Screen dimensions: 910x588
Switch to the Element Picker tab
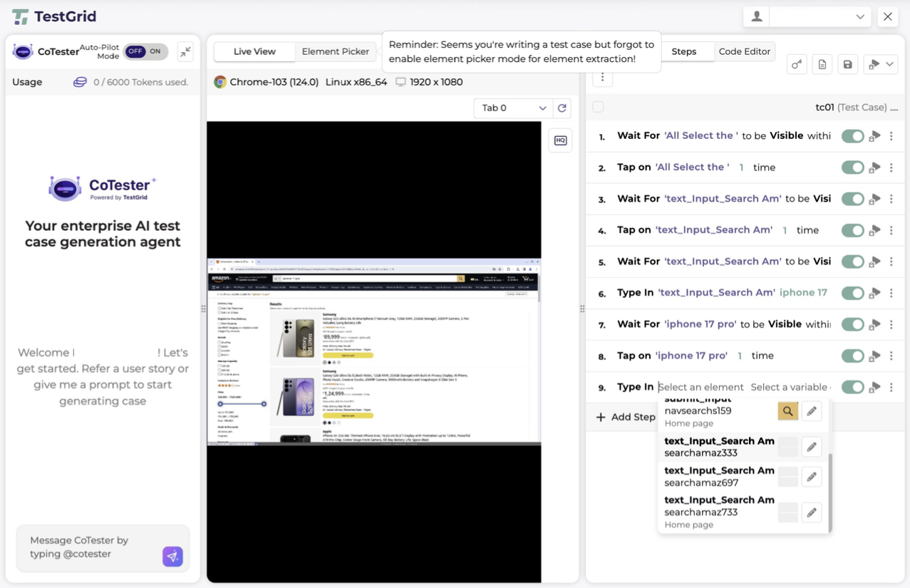pyautogui.click(x=336, y=51)
